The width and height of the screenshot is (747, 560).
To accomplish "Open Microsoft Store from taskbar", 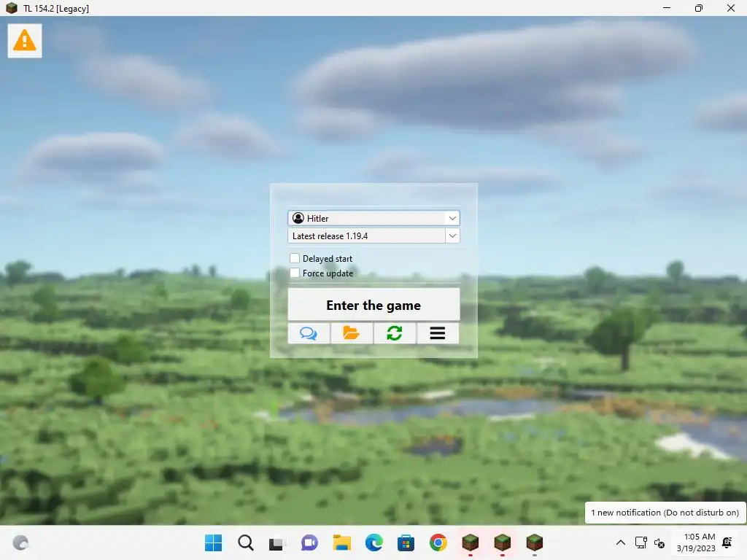I will [x=406, y=542].
